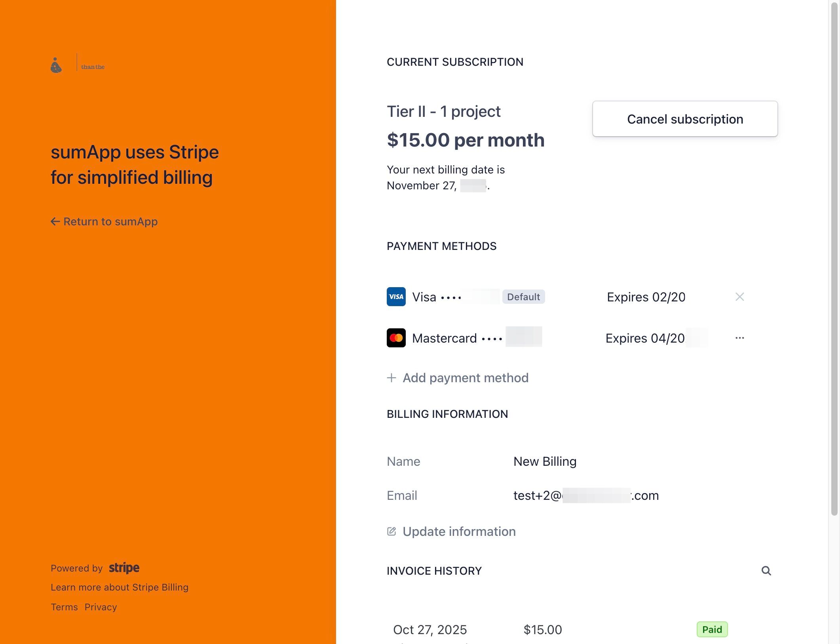Image resolution: width=840 pixels, height=644 pixels.
Task: Remove the Visa card with X icon
Action: (x=739, y=297)
